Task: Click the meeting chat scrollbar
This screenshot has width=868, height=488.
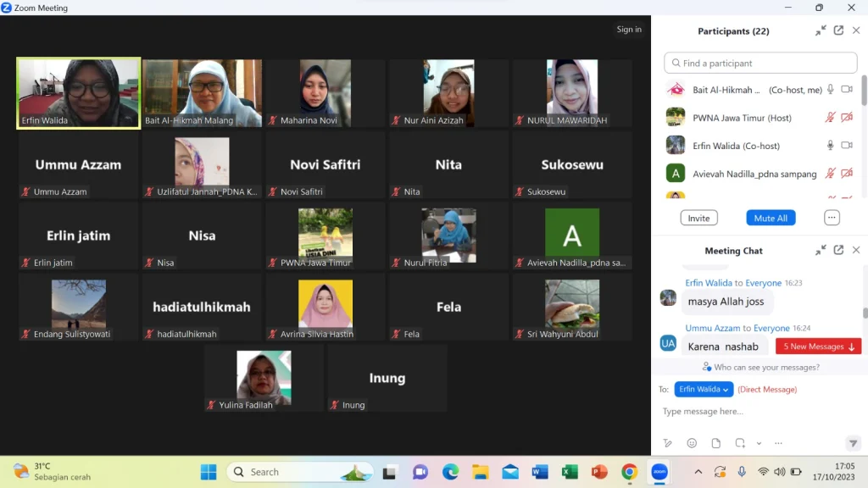Action: [865, 313]
